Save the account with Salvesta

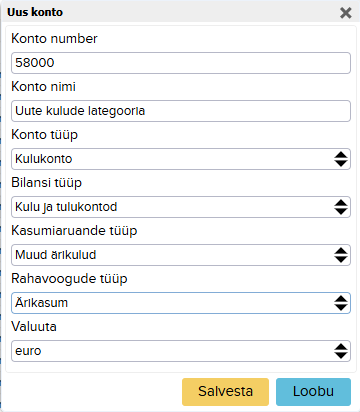coord(225,392)
